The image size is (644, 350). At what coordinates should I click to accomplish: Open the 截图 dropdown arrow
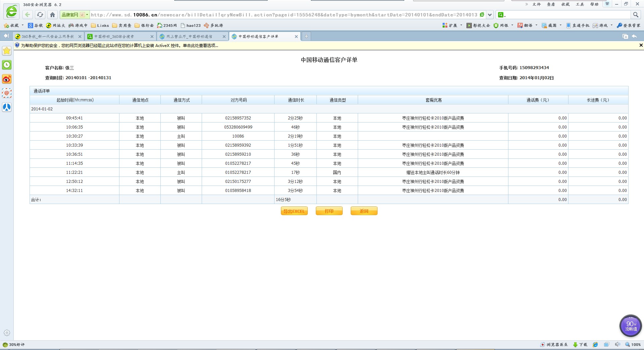560,26
